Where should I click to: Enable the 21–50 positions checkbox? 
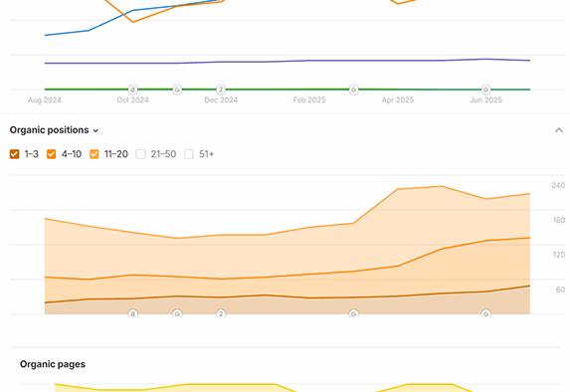click(140, 154)
